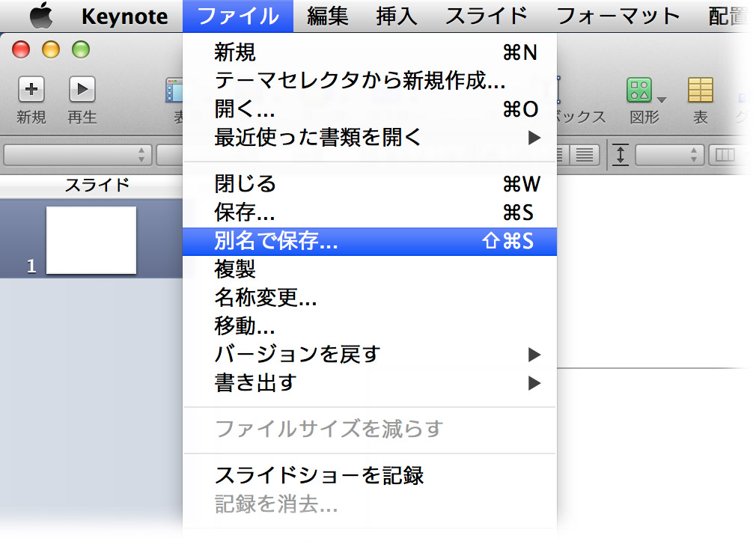Select テーマセレクタから新規作成...

point(370,81)
